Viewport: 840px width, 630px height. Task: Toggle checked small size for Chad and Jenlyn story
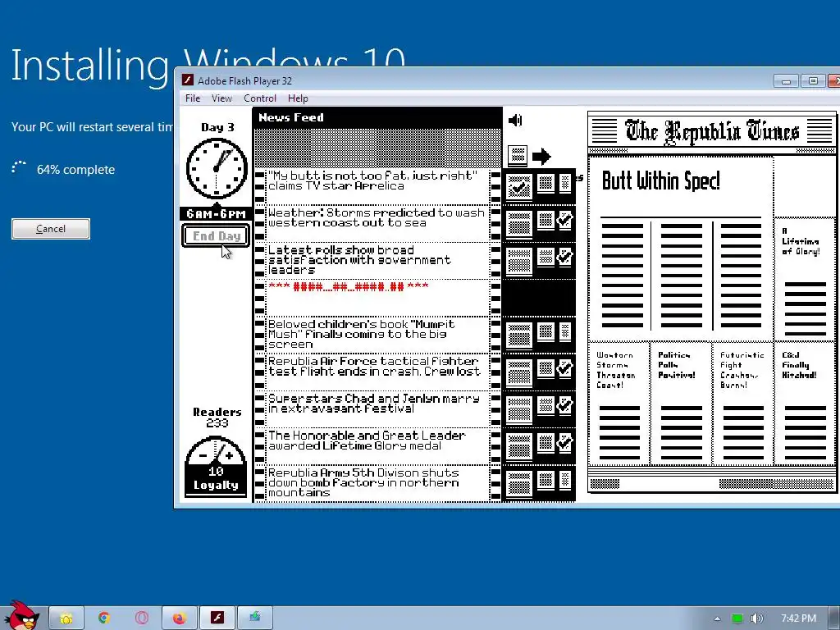565,405
